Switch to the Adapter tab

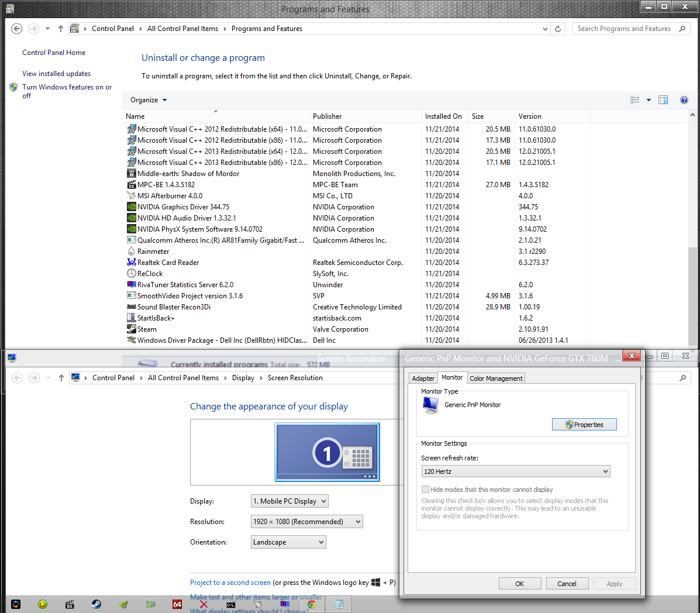(x=423, y=378)
